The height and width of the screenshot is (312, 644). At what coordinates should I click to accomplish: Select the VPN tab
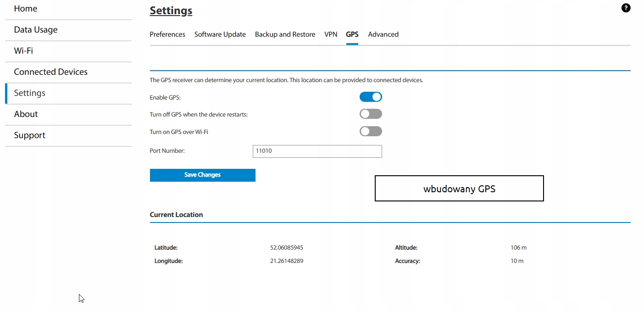coord(331,34)
